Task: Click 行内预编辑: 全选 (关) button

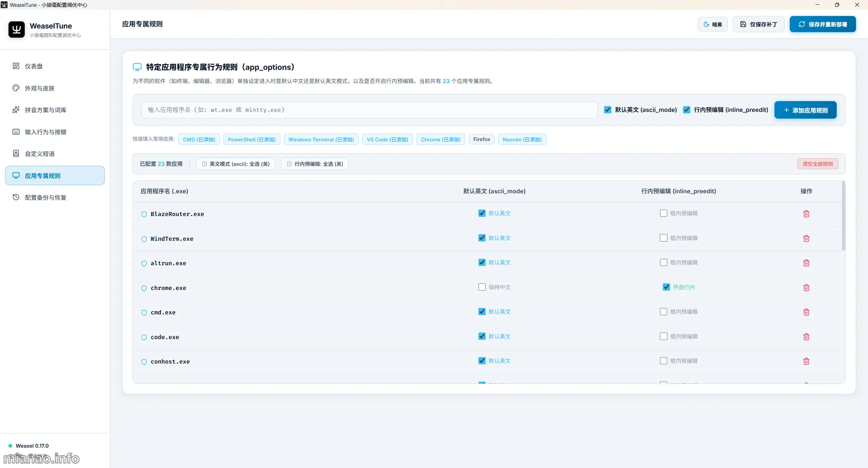Action: (315, 164)
